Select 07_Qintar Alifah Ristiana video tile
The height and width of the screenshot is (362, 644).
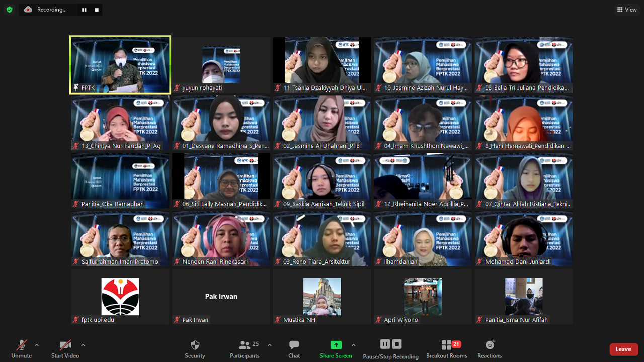[x=524, y=181]
